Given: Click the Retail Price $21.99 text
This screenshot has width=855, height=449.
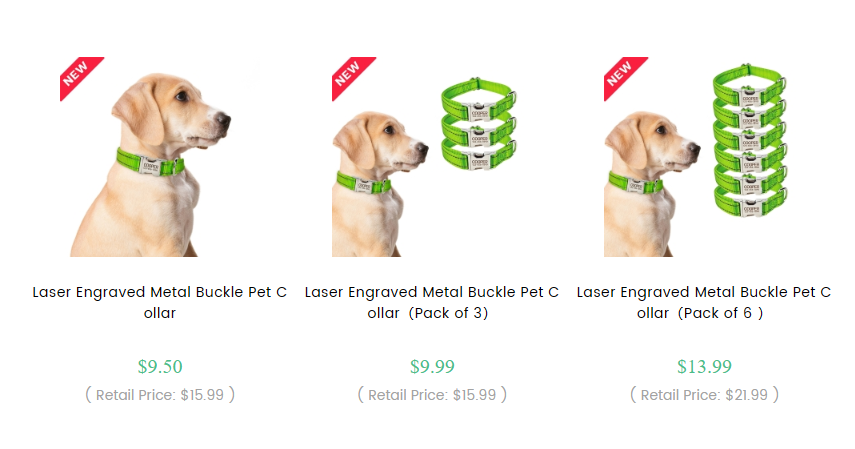Looking at the screenshot, I should tap(705, 394).
